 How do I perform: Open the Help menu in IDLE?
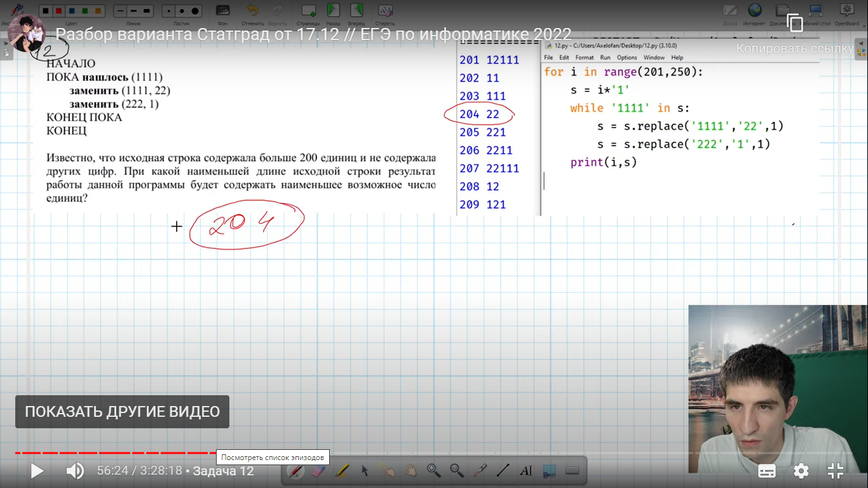pyautogui.click(x=677, y=57)
